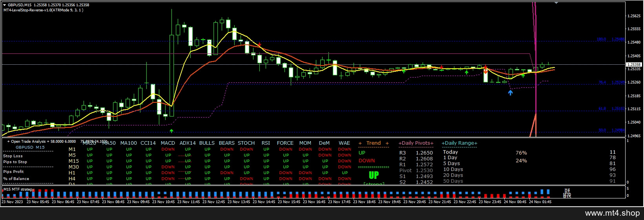
Task: Click the DOWN value in H1 BEARS cell
Action: coord(227,173)
